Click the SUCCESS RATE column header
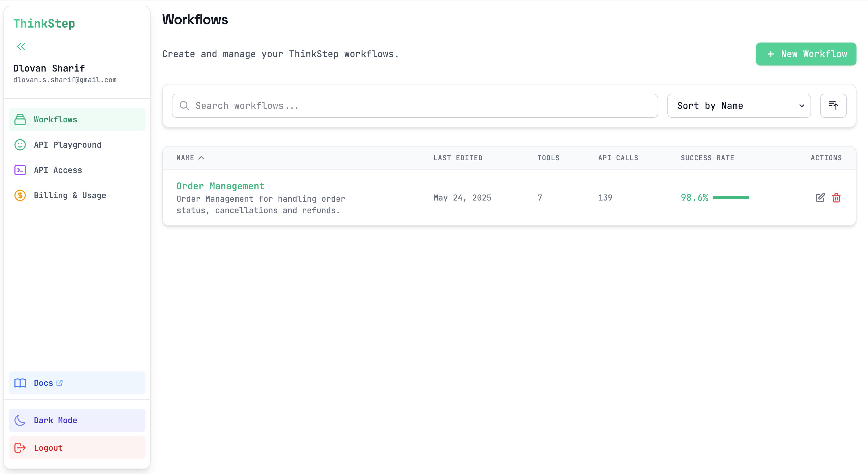The height and width of the screenshot is (474, 868). pyautogui.click(x=707, y=158)
